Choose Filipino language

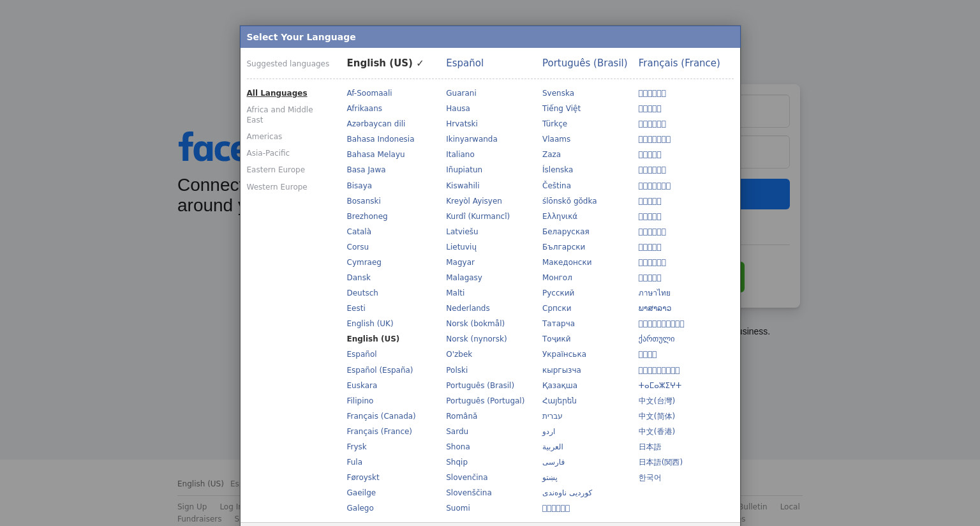tap(360, 401)
